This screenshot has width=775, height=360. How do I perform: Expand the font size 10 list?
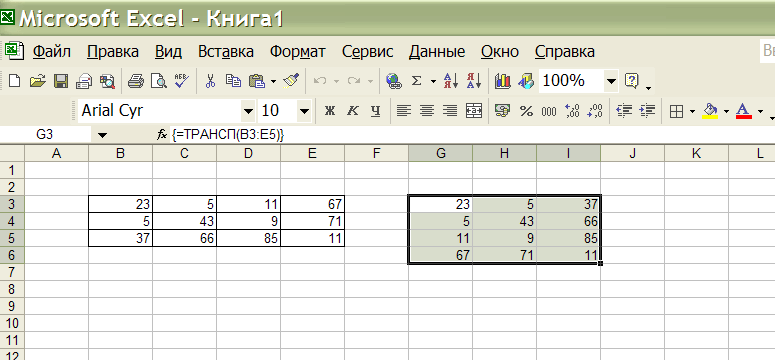click(x=305, y=111)
